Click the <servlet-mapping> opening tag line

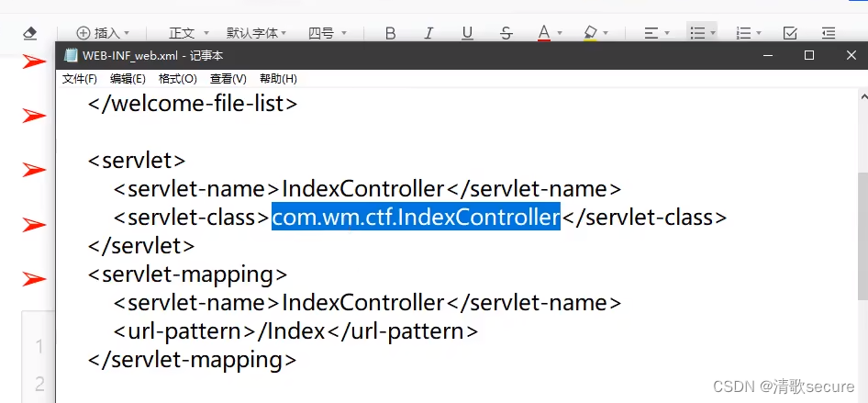(x=188, y=274)
